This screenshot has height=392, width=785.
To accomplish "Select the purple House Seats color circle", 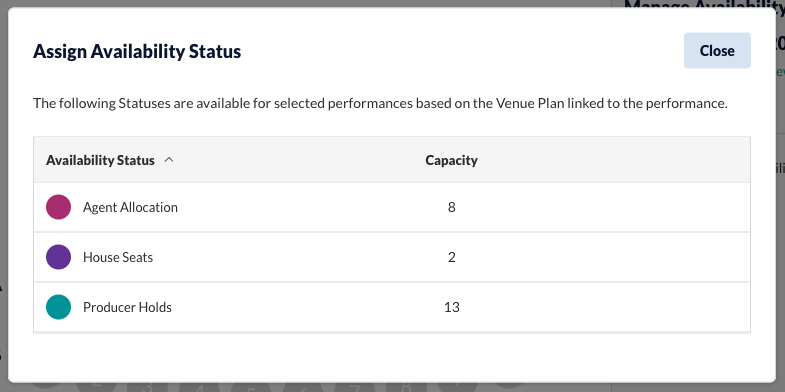I will pyautogui.click(x=59, y=257).
